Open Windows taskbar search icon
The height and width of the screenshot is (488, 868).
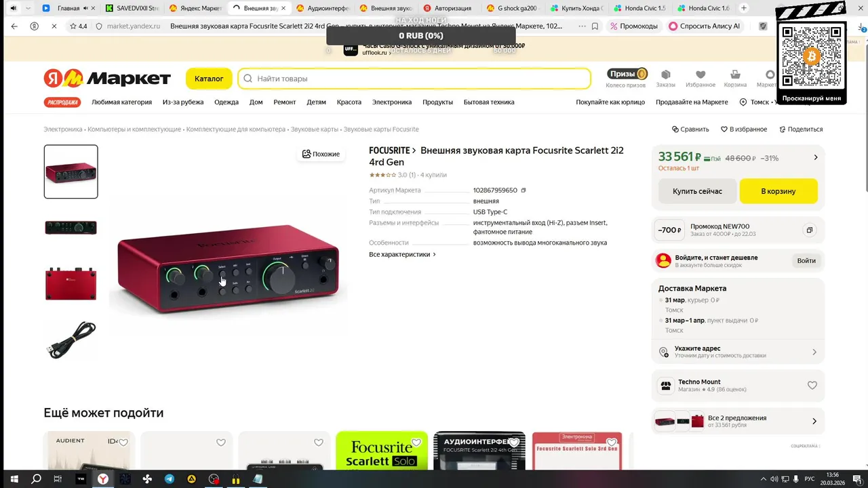37,479
